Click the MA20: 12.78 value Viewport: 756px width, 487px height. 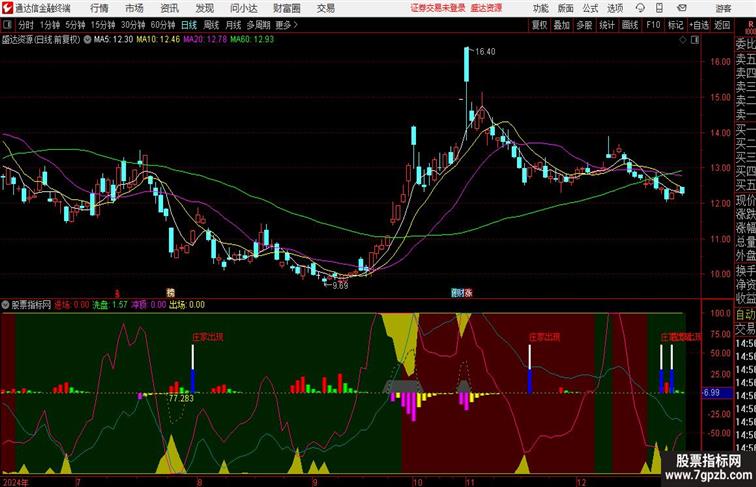click(205, 40)
